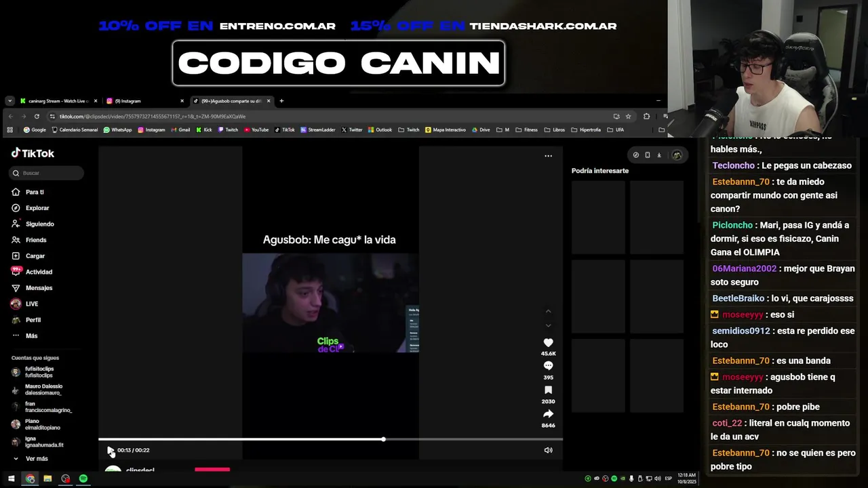Open the WhatsApp bookmark
868x488 pixels.
(x=118, y=129)
